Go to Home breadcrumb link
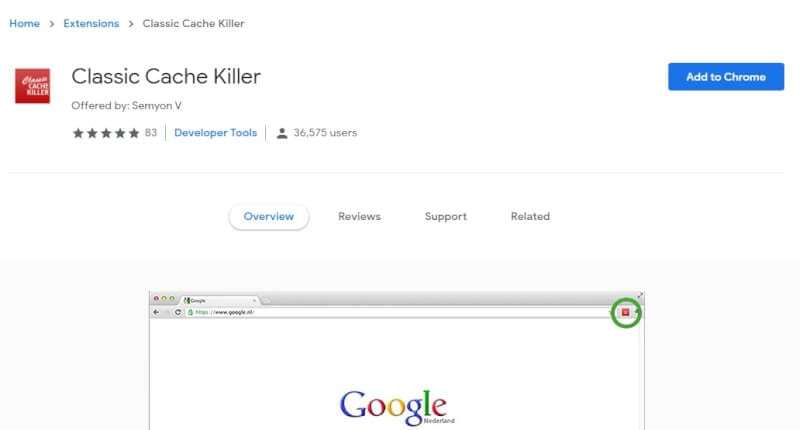Screen dimensions: 800x430 (x=24, y=23)
